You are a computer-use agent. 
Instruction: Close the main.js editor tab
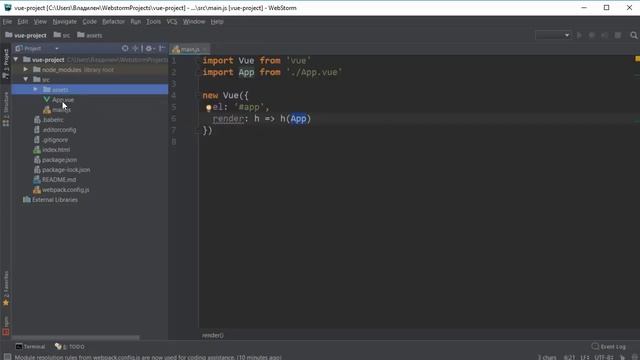tap(204, 49)
